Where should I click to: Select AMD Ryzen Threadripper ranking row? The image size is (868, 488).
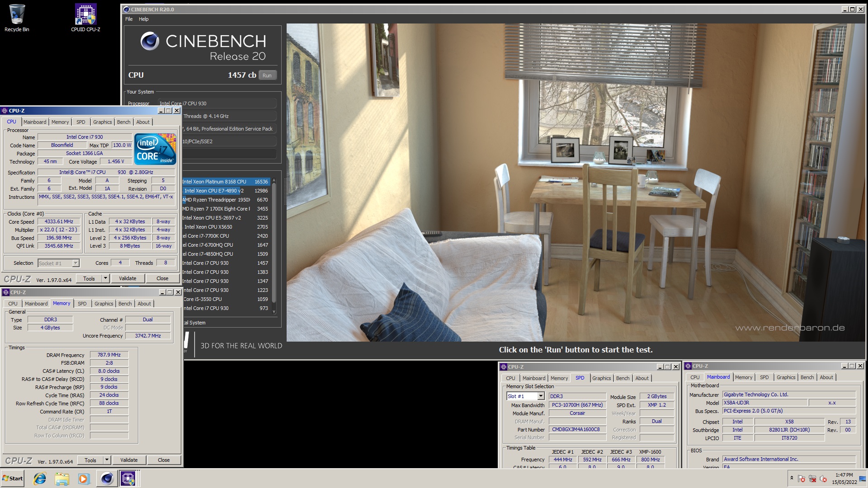(x=226, y=200)
